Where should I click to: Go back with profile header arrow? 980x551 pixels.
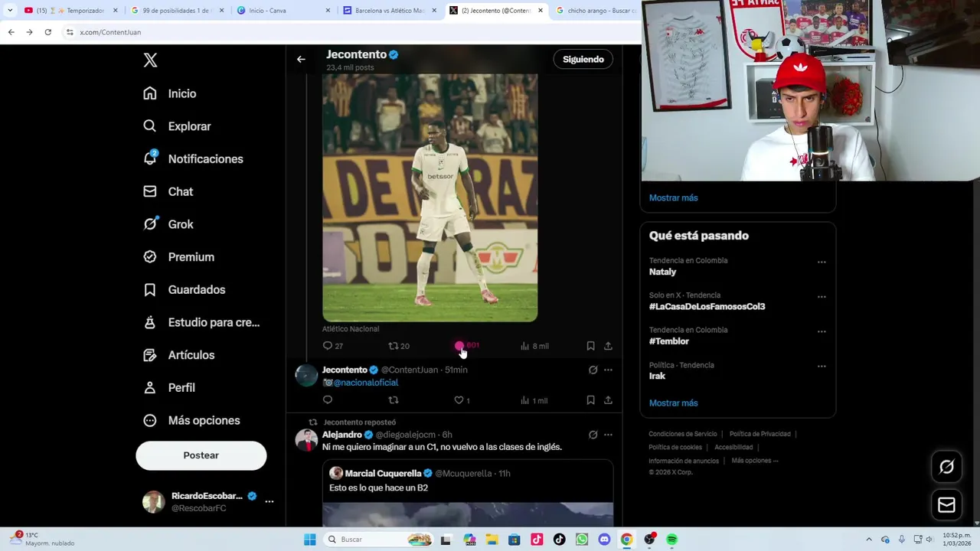pyautogui.click(x=301, y=59)
